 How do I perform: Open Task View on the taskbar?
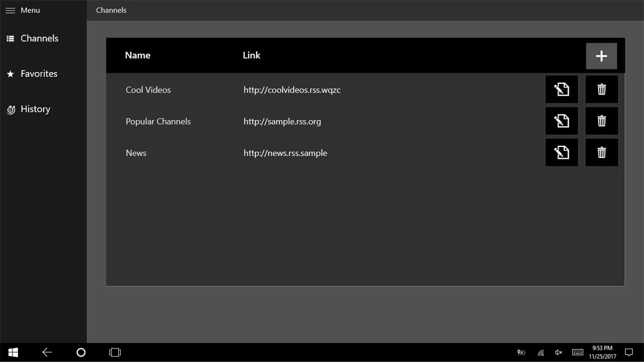click(x=115, y=353)
